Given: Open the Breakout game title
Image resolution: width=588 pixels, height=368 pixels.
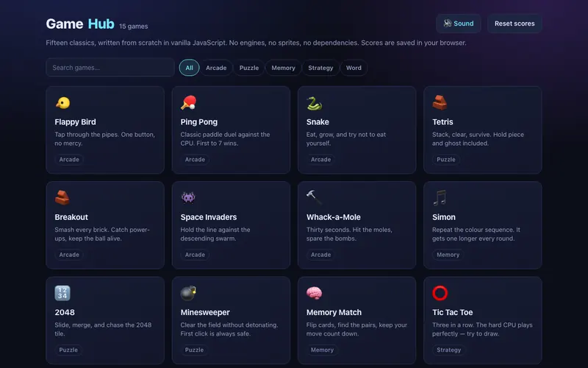Looking at the screenshot, I should [x=71, y=217].
